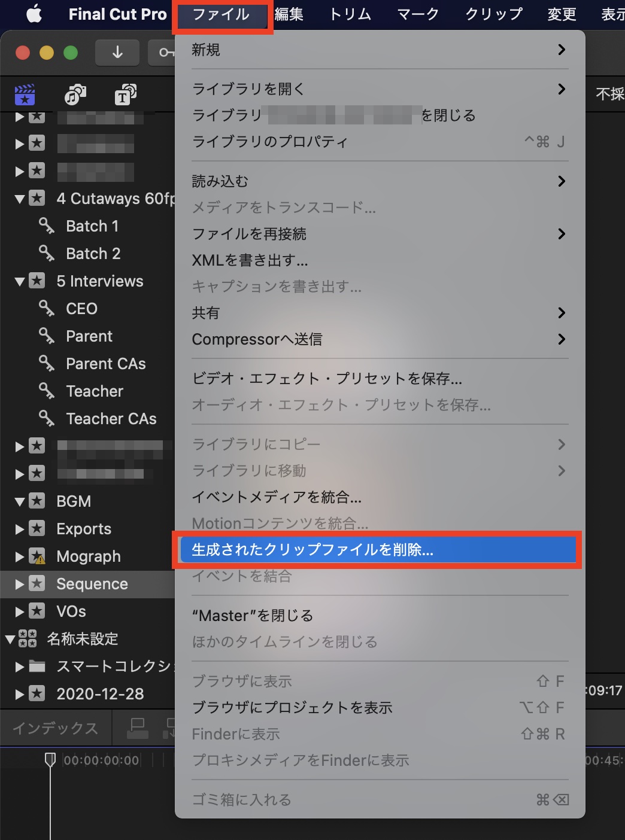Screen dimensions: 625x840
Task: Select the Teacher keyword collection
Action: [x=95, y=391]
